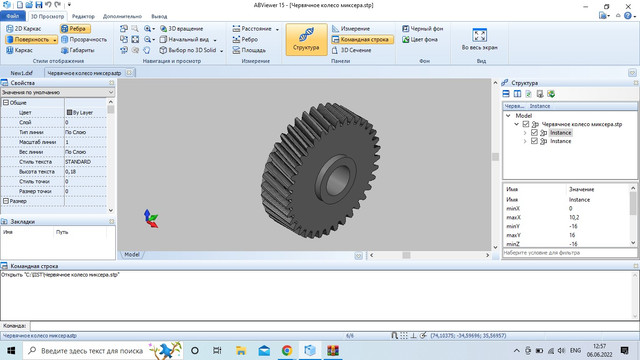Close Червячное колесо миксера.stp tab
The image size is (640, 360).
129,73
